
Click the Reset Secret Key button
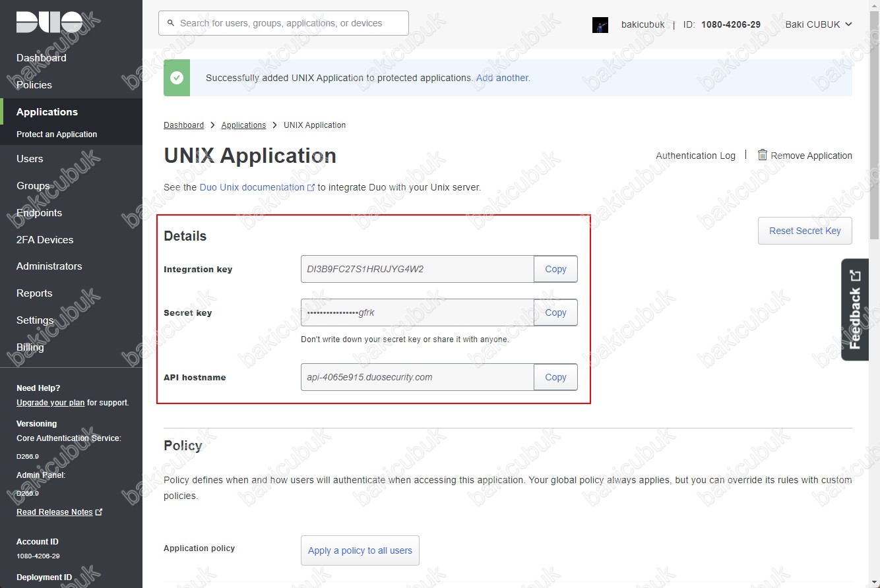click(x=805, y=231)
